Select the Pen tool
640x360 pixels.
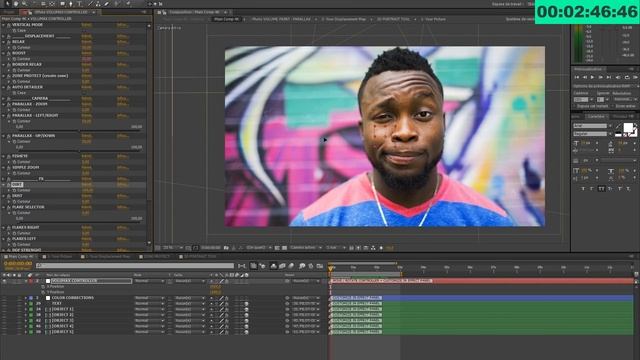click(x=71, y=4)
